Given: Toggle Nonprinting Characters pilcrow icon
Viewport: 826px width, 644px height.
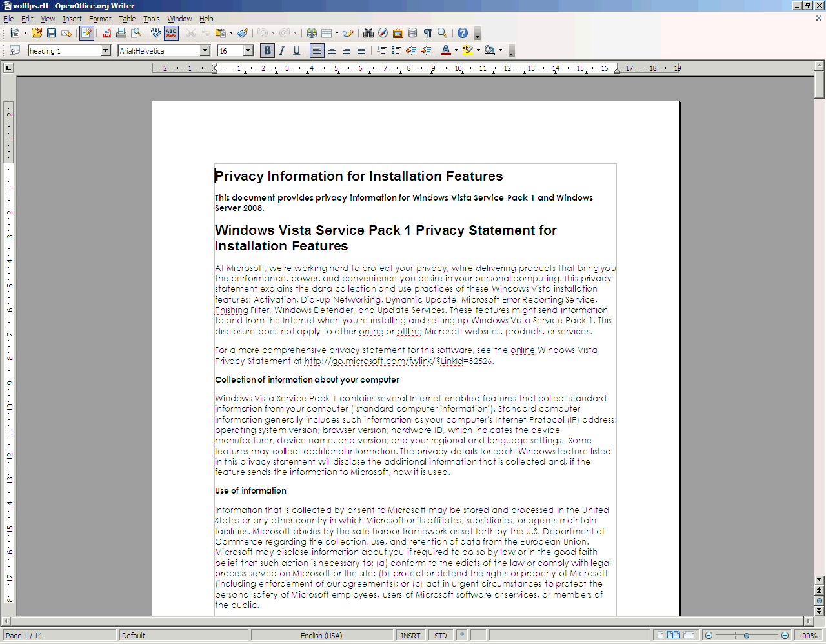Looking at the screenshot, I should tap(428, 33).
